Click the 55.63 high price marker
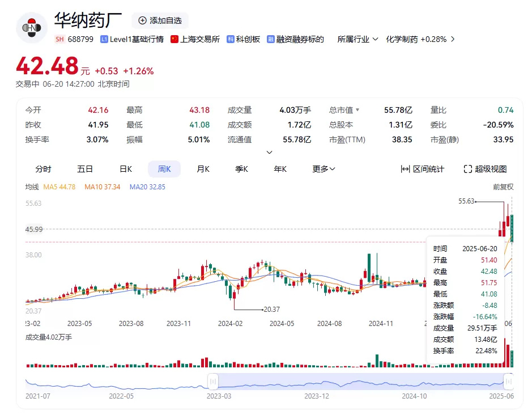 (x=466, y=201)
